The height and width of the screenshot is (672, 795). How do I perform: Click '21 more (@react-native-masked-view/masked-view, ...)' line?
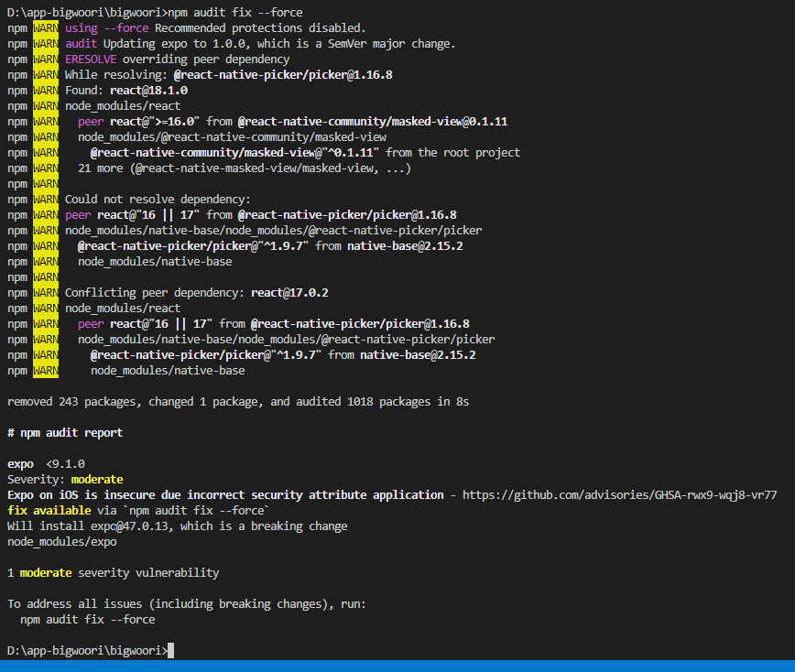tap(245, 168)
